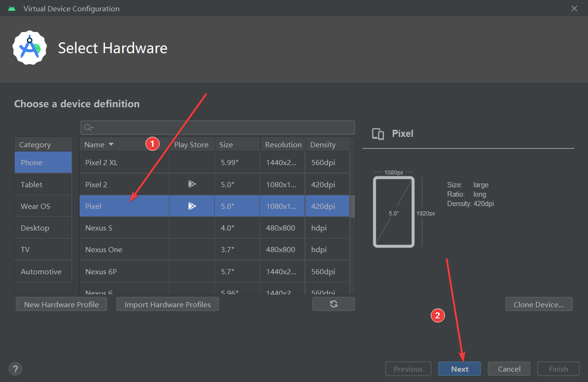Click the Clone Device button
The image size is (588, 382).
539,304
